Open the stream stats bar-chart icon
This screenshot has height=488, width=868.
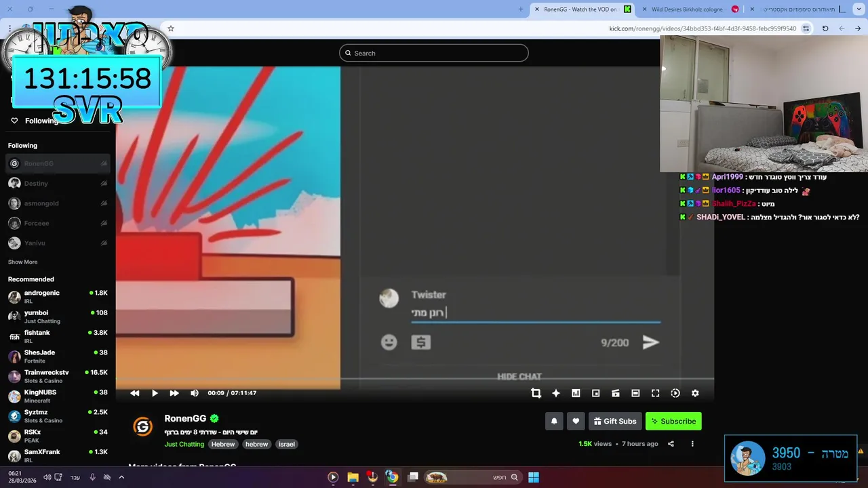576,393
